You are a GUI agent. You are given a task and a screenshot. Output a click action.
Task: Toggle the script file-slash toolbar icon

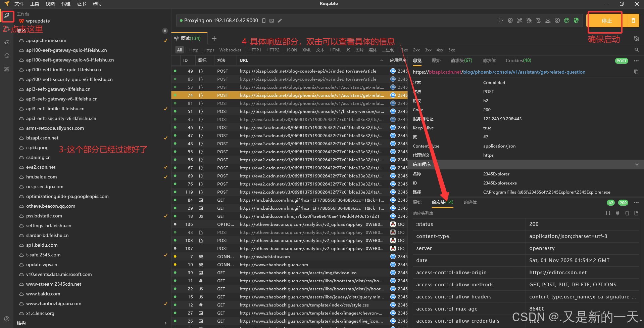(x=538, y=20)
